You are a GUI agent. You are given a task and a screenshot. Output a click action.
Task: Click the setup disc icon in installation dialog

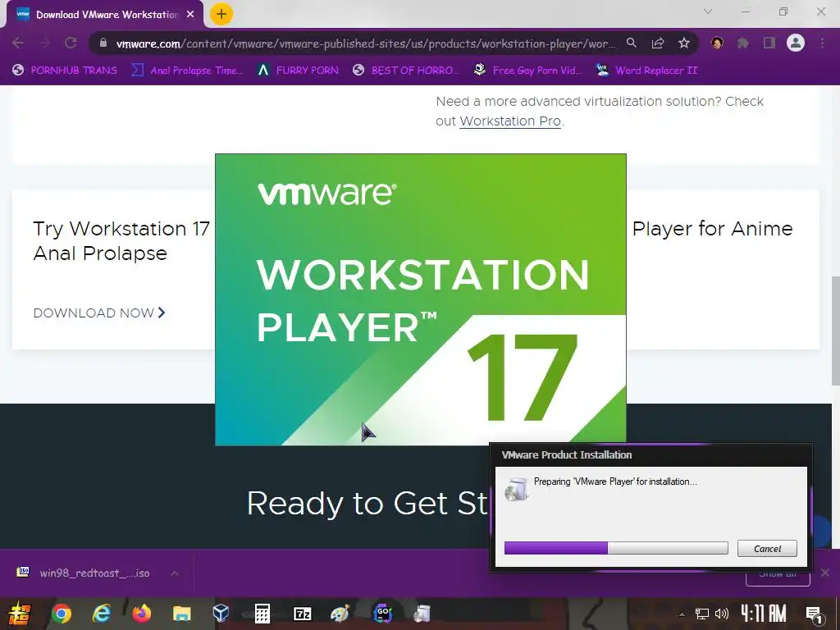click(517, 490)
